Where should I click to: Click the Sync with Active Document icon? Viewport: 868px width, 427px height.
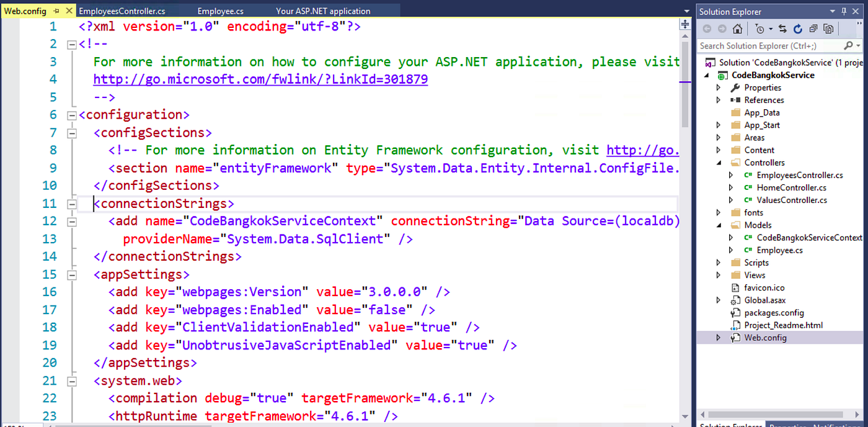pyautogui.click(x=783, y=29)
